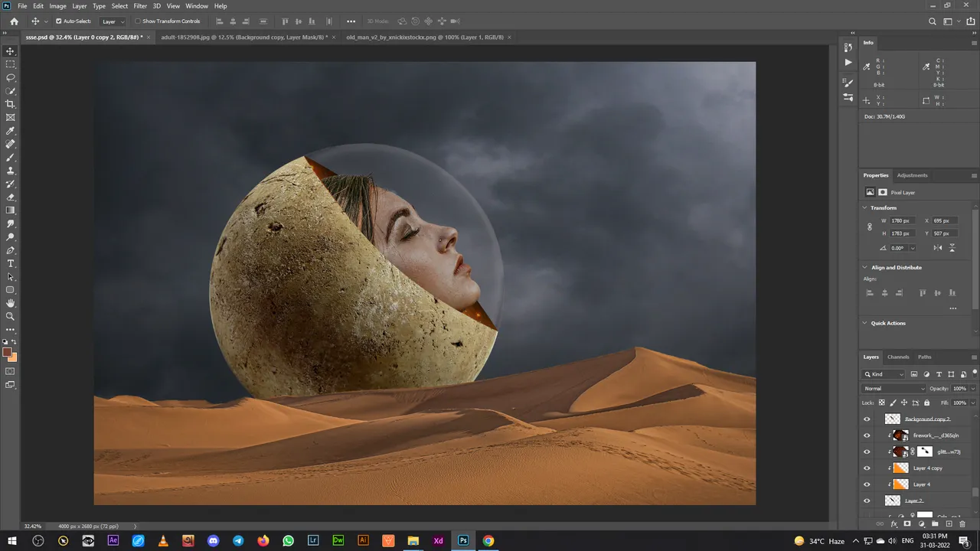Select the Eraser tool

10,197
